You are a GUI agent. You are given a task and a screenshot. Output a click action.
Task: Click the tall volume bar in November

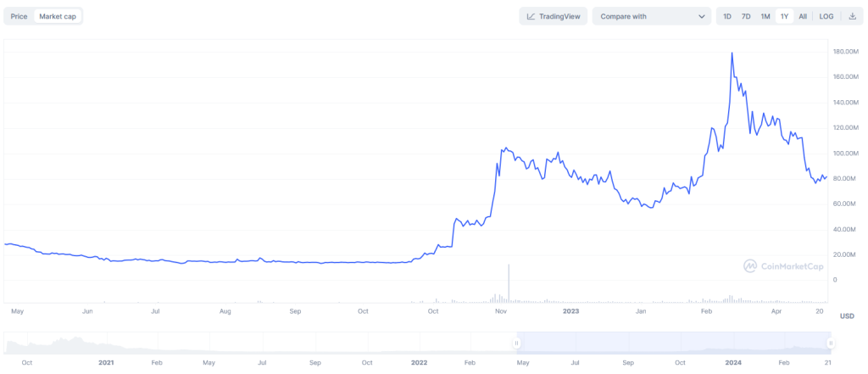(x=509, y=284)
